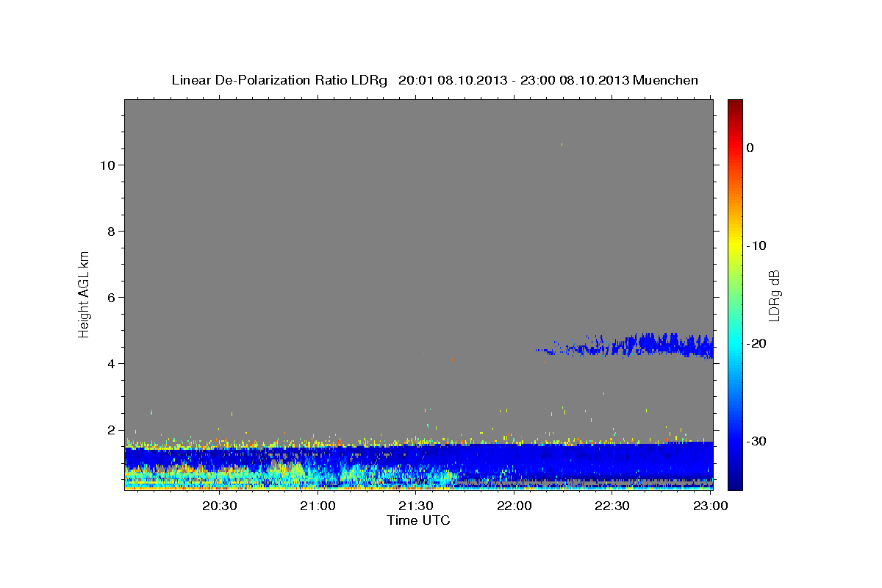Click the "Height AGL km" axis label

pos(84,294)
